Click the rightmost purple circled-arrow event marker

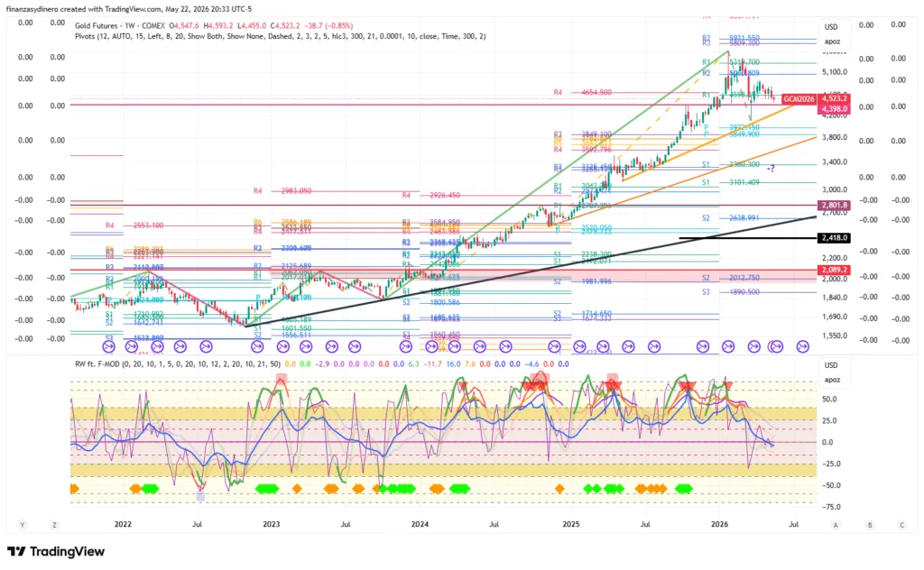click(802, 347)
